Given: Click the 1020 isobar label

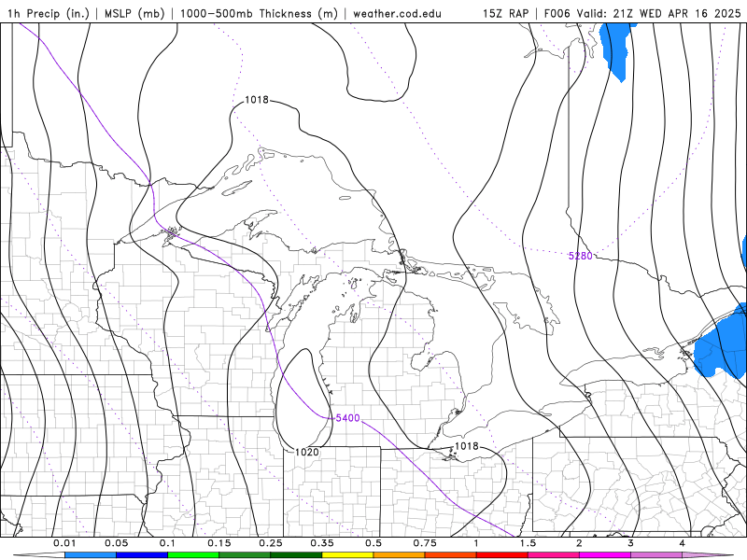Looking at the screenshot, I should tap(307, 452).
